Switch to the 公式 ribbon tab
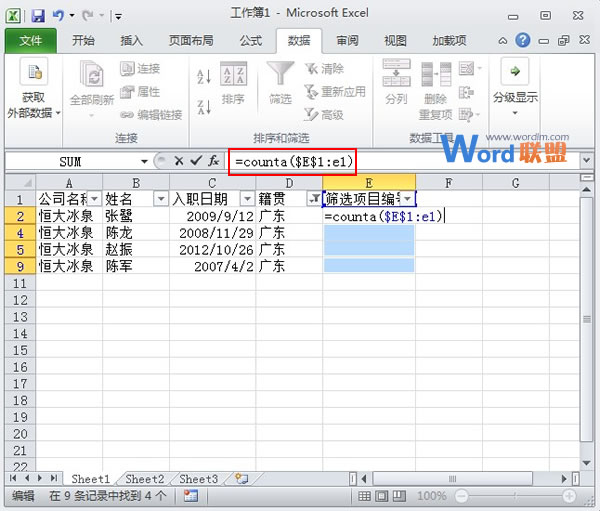 [251, 41]
